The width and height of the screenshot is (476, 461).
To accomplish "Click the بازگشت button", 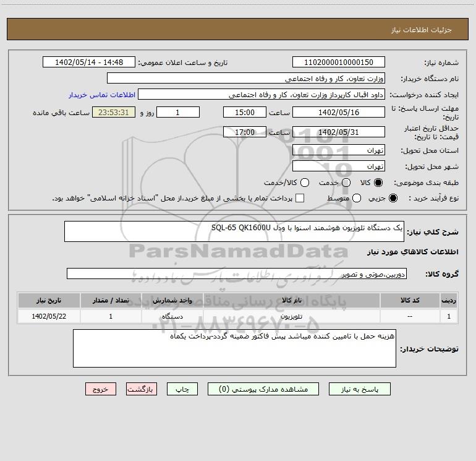I will point(142,389).
